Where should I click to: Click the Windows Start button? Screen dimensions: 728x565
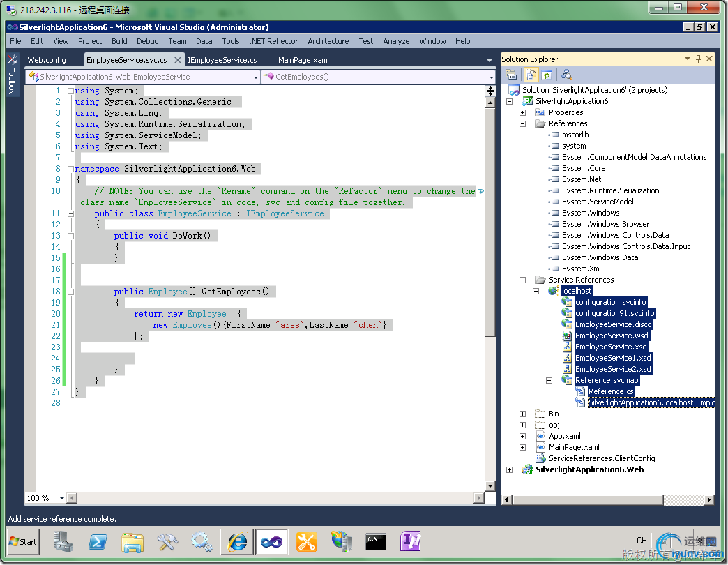[23, 542]
